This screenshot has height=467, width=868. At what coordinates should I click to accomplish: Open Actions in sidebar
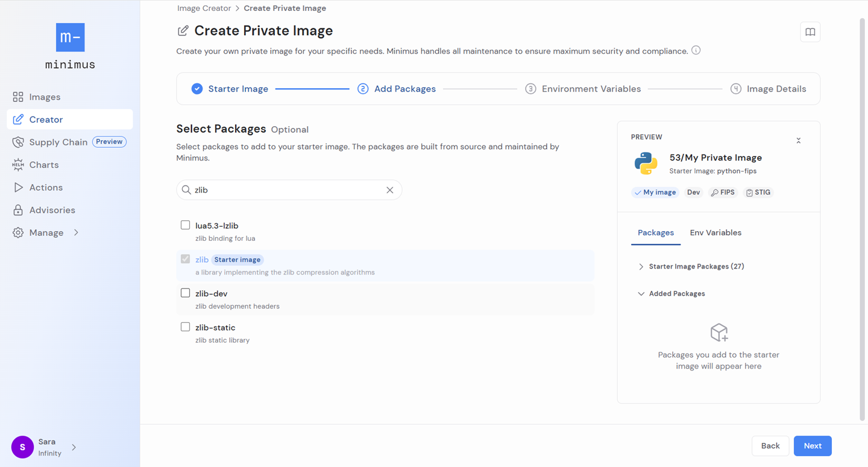pyautogui.click(x=46, y=188)
